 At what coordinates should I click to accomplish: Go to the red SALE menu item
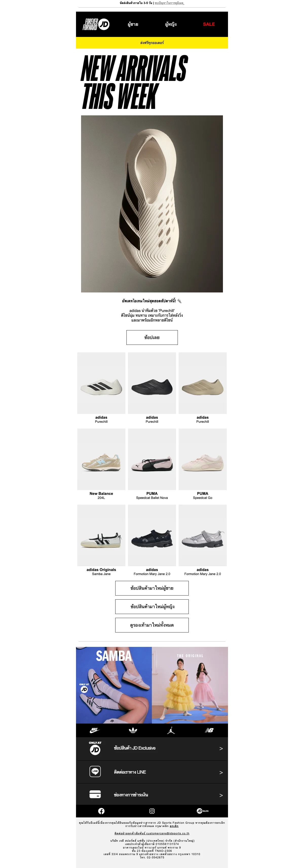pos(209,24)
